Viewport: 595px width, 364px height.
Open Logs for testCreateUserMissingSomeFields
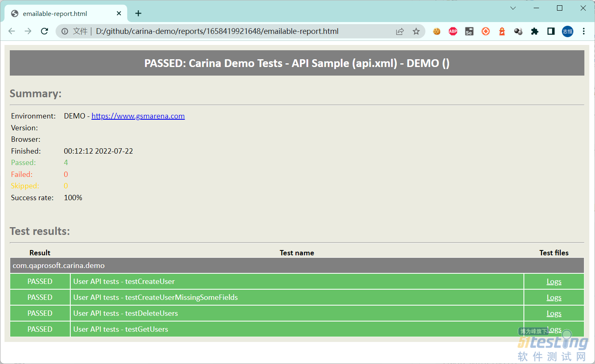[554, 297]
